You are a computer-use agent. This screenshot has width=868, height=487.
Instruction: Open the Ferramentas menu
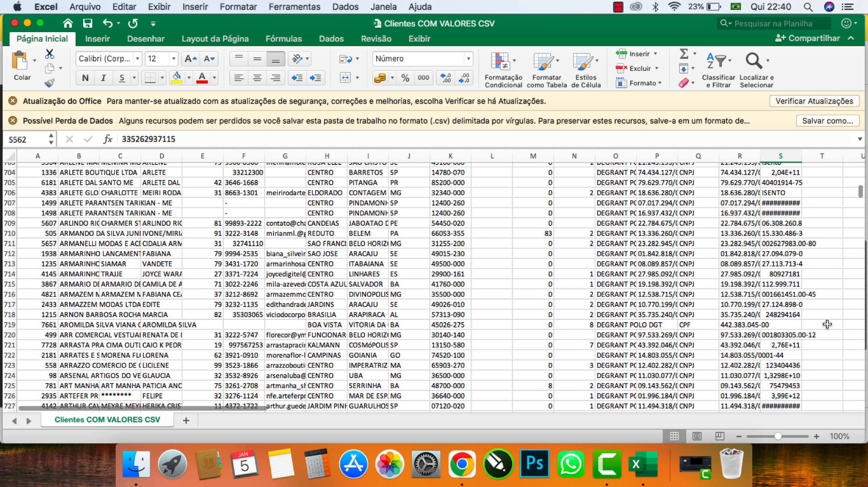click(294, 7)
